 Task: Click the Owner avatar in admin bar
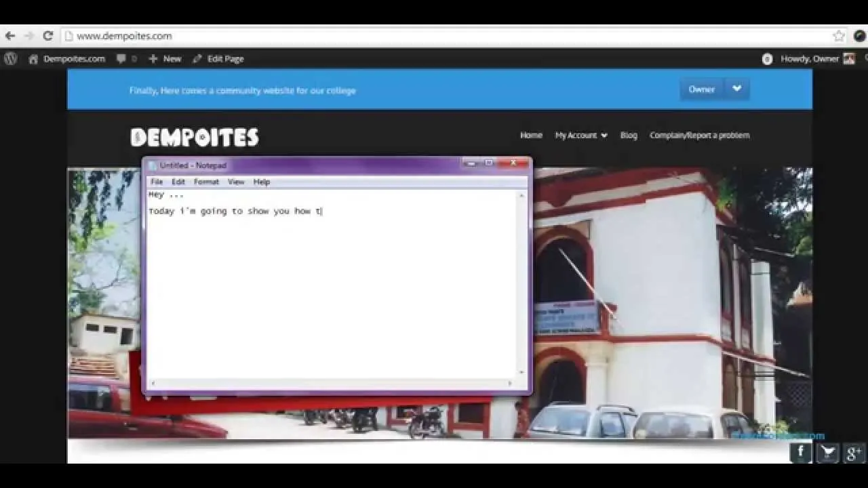click(x=849, y=59)
